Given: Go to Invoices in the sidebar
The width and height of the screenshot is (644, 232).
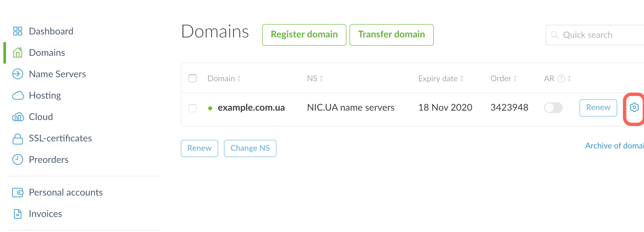Looking at the screenshot, I should (x=45, y=214).
